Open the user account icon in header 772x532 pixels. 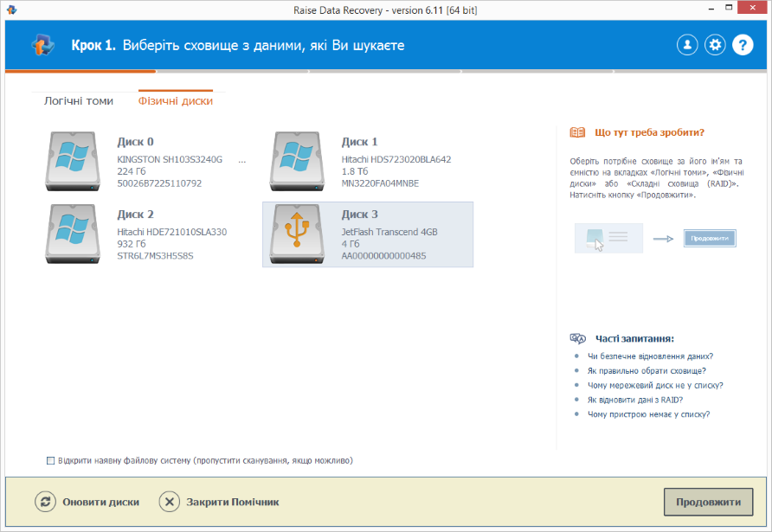coord(687,45)
